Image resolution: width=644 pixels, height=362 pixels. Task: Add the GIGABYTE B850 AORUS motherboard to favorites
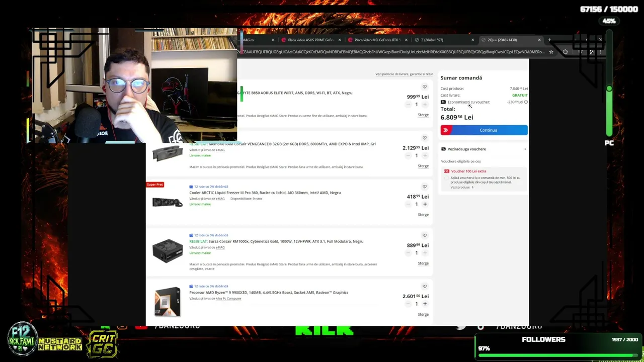pos(425,87)
